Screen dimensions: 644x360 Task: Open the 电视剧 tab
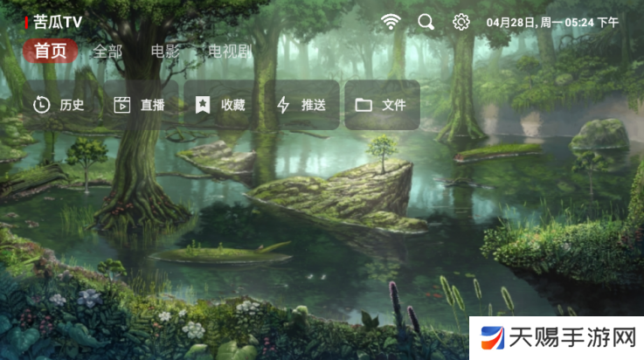pyautogui.click(x=230, y=52)
